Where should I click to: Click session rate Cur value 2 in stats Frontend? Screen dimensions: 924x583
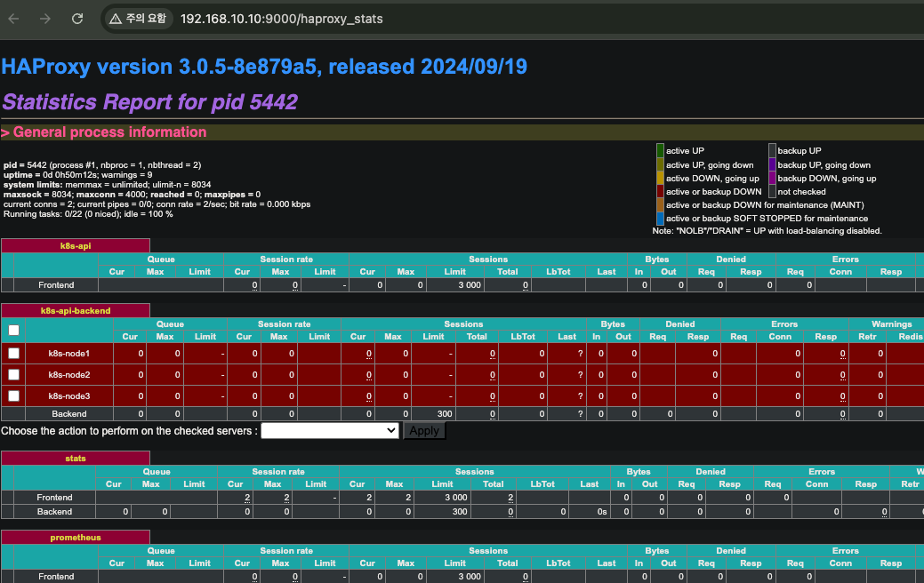[247, 498]
